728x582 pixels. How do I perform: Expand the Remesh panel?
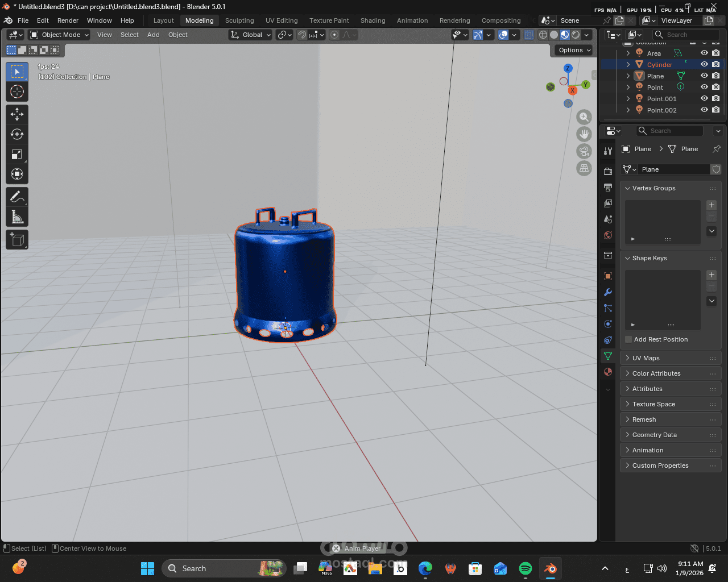[x=670, y=419]
